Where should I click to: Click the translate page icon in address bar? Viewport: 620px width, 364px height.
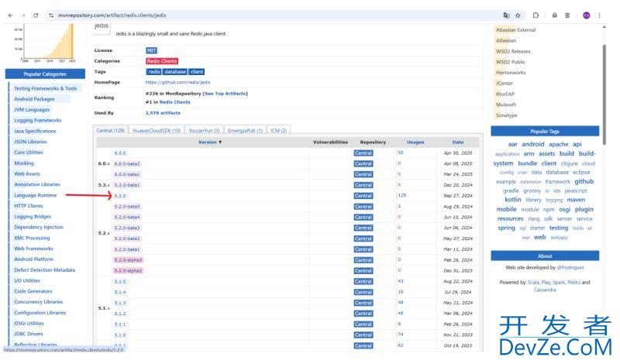point(506,15)
